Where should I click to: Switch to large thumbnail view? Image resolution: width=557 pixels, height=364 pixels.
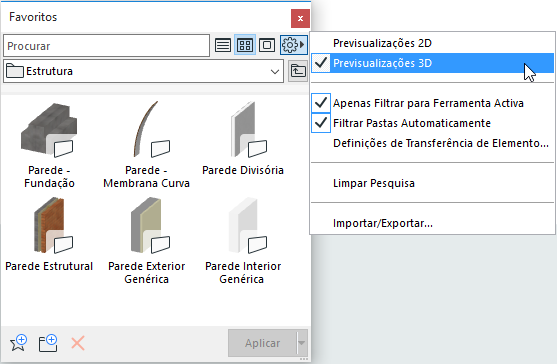(267, 45)
